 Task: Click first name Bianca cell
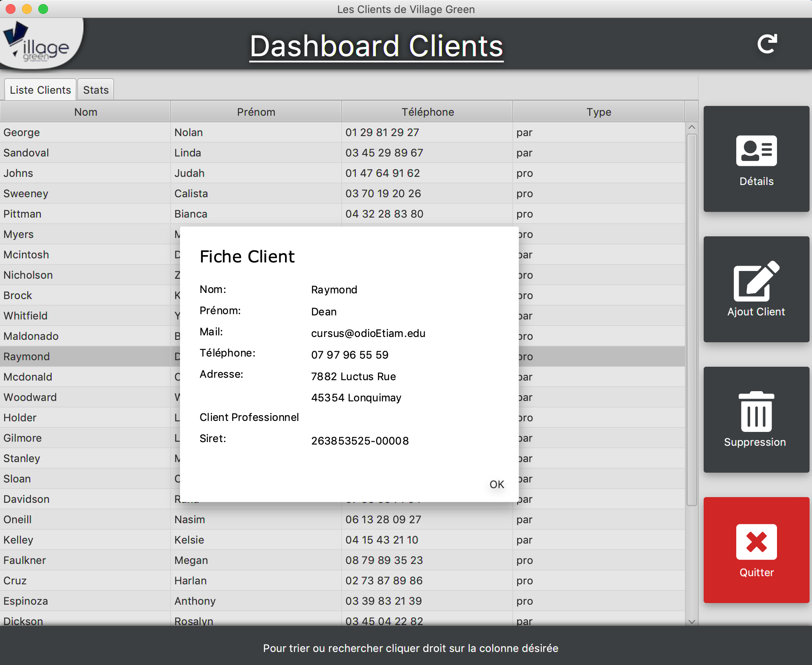click(256, 214)
